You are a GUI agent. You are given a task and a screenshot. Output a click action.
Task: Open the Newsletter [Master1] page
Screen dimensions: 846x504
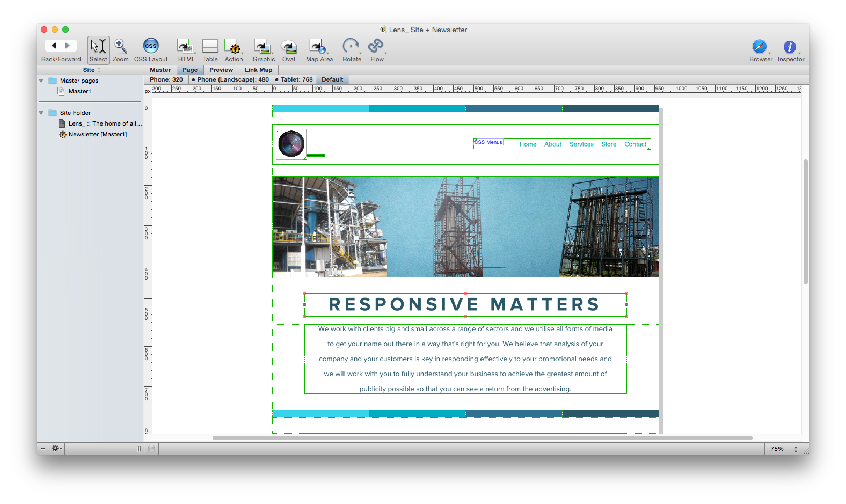pos(97,134)
